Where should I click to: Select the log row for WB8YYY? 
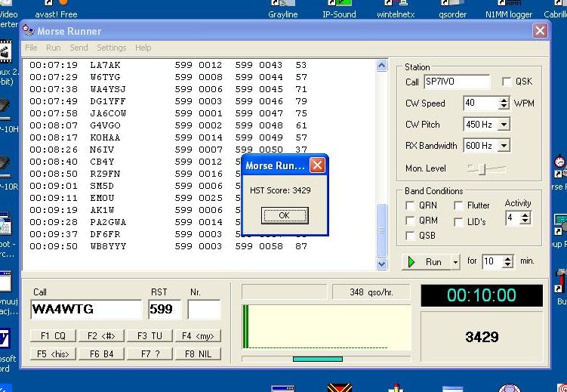(x=168, y=247)
